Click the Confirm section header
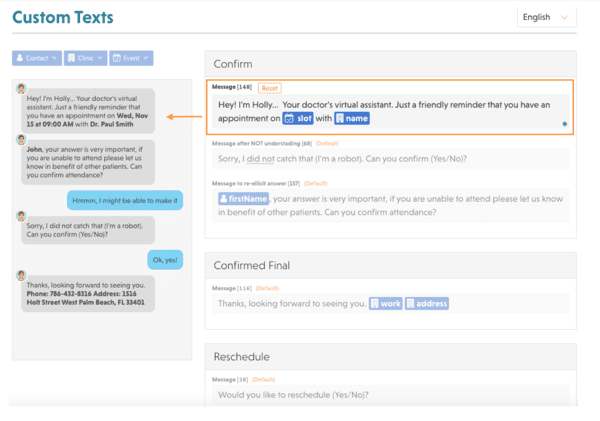600x421 pixels. coord(390,64)
